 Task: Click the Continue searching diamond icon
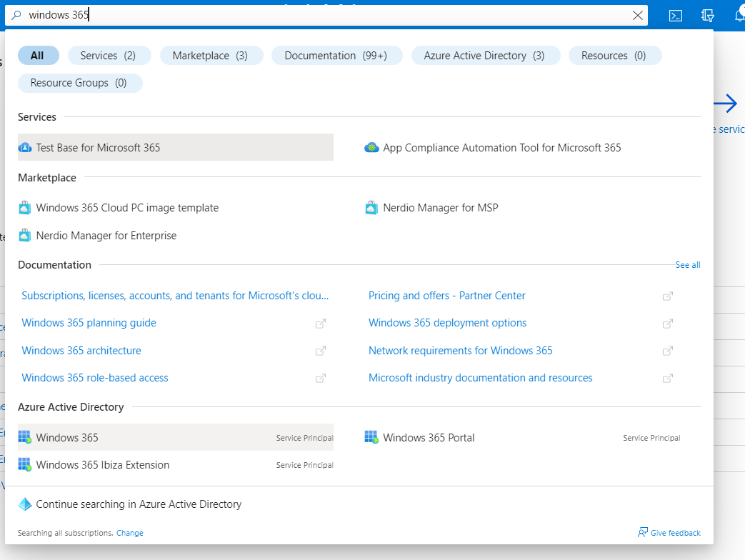(x=25, y=504)
